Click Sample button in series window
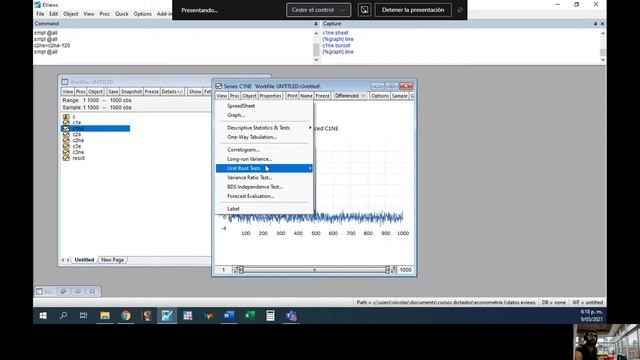The image size is (640, 360). coord(400,96)
